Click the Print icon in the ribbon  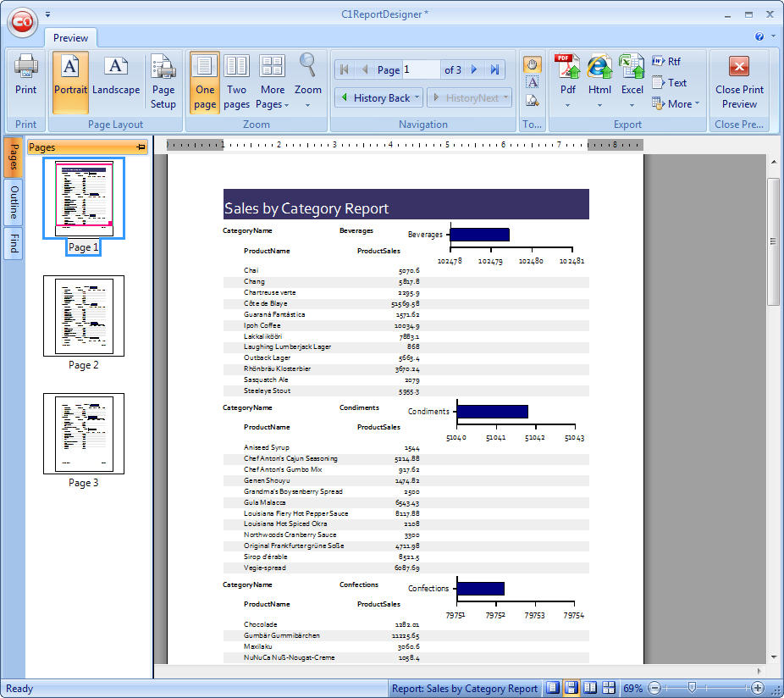(26, 66)
